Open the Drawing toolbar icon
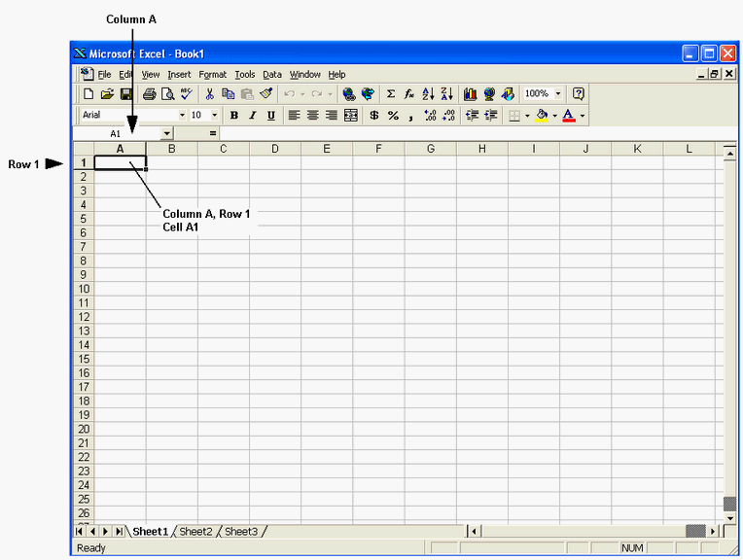Image resolution: width=743 pixels, height=560 pixels. (x=508, y=93)
